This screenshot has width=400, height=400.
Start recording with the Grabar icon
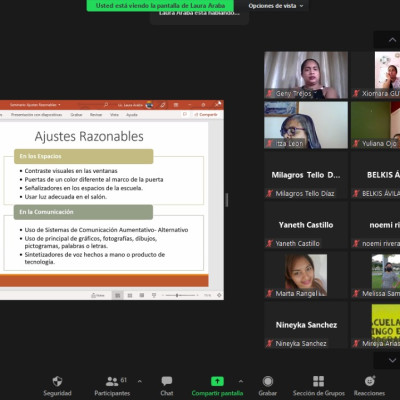click(268, 381)
